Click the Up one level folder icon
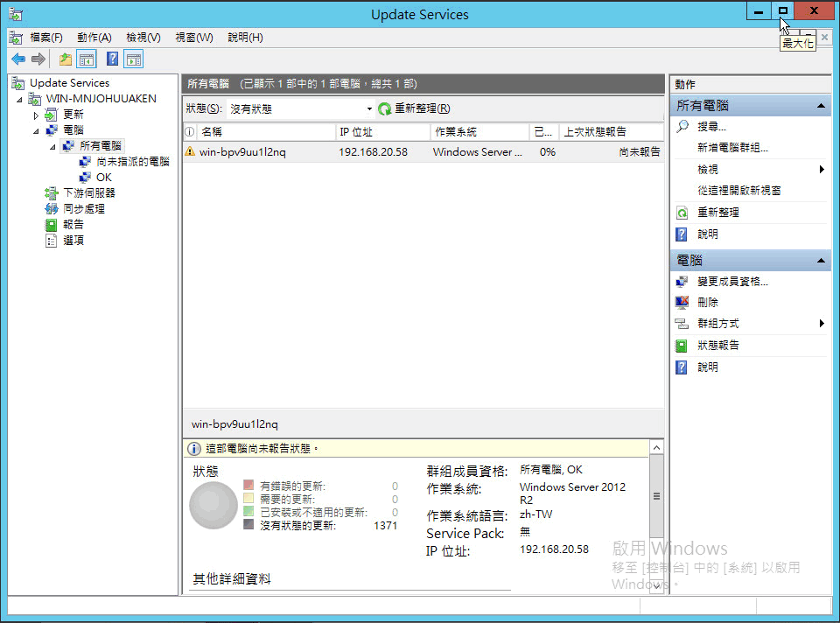This screenshot has width=840, height=623. coord(66,59)
